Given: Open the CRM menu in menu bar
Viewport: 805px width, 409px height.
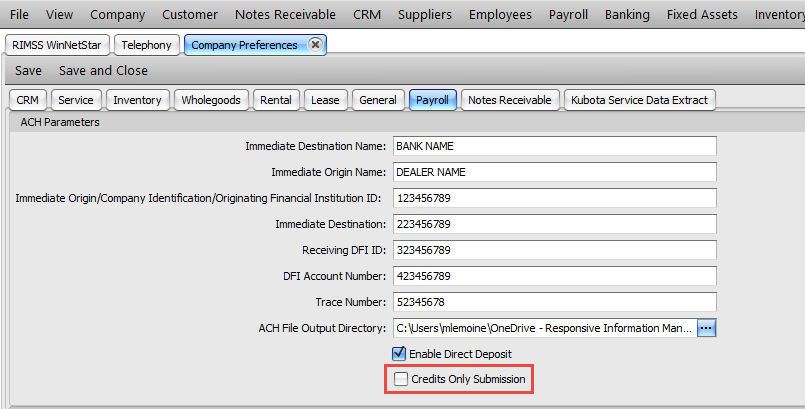Looking at the screenshot, I should pos(367,15).
